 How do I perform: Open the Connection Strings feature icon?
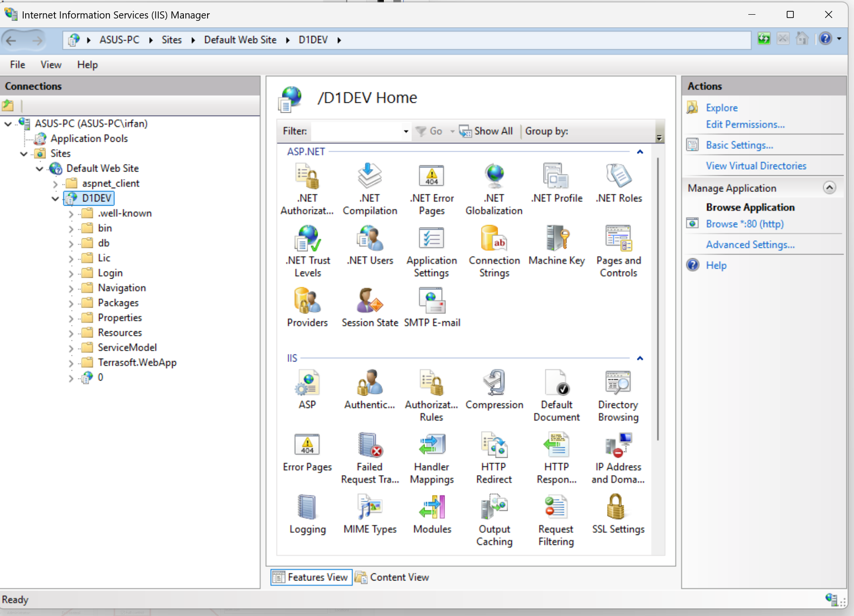click(494, 238)
